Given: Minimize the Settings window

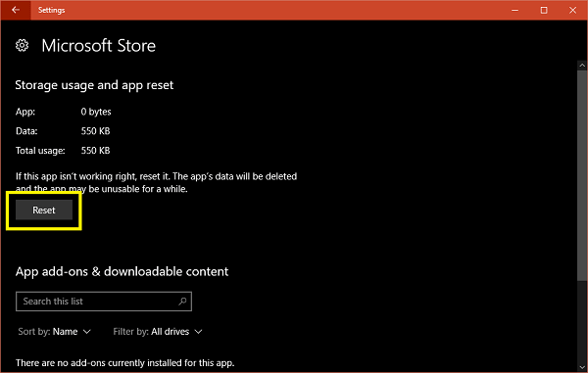Looking at the screenshot, I should click(x=514, y=10).
